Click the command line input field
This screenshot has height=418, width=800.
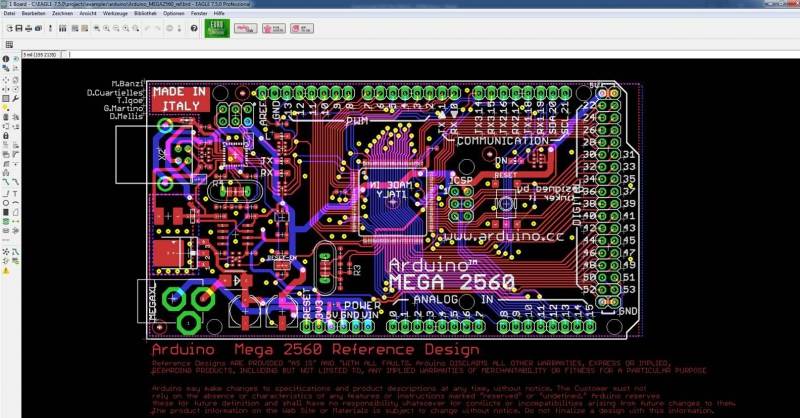[434, 54]
